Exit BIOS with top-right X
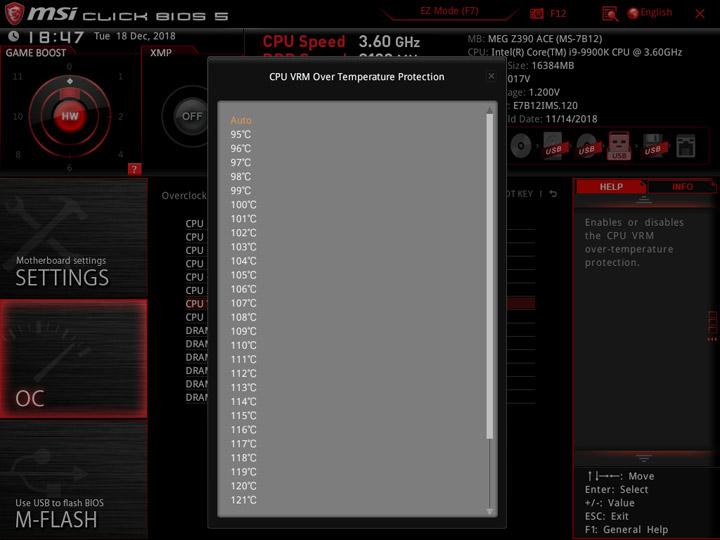This screenshot has height=540, width=720. (x=700, y=14)
